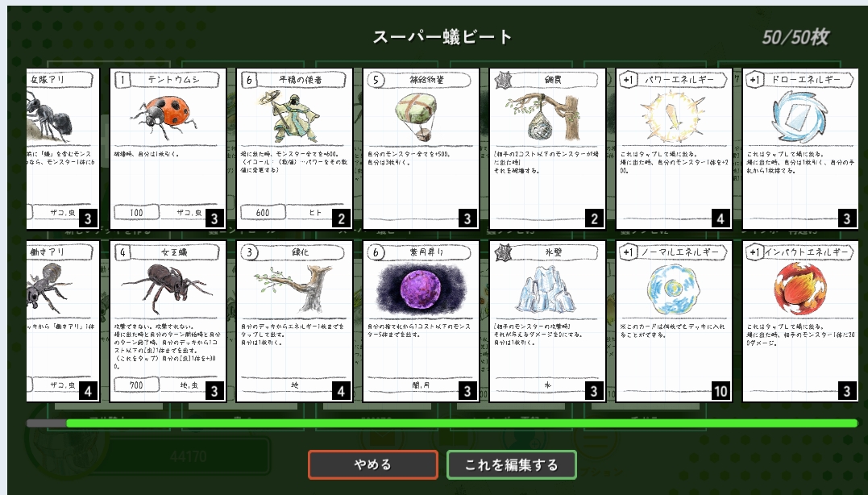Click the count badge 10 on ノーマルエネルギー
Screen dimensions: 868x495
coord(721,392)
